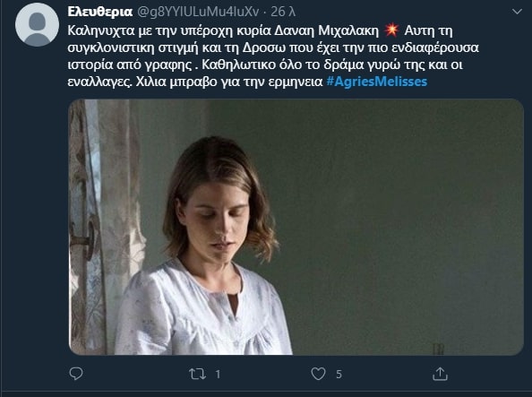Open the tweet via the 26 λ timestamp
This screenshot has width=532, height=397.
coord(283,12)
